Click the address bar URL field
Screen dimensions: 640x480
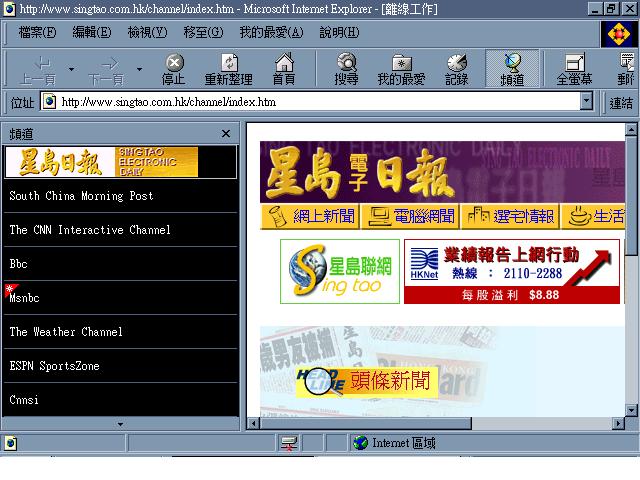pos(310,102)
